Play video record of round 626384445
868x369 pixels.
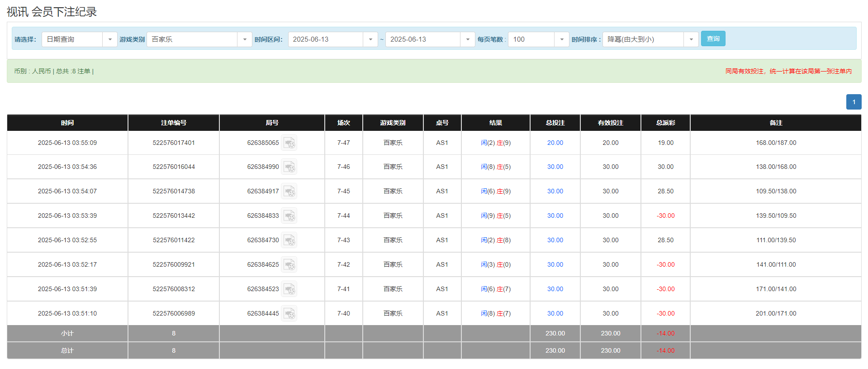click(x=289, y=314)
